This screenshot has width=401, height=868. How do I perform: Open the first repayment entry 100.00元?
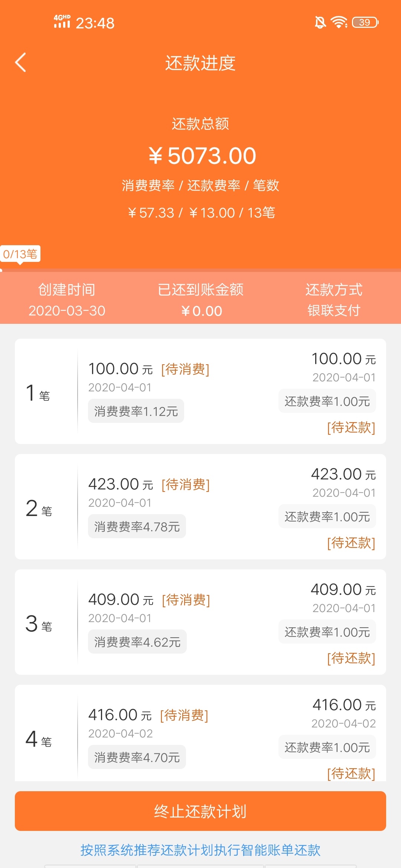coord(200,391)
